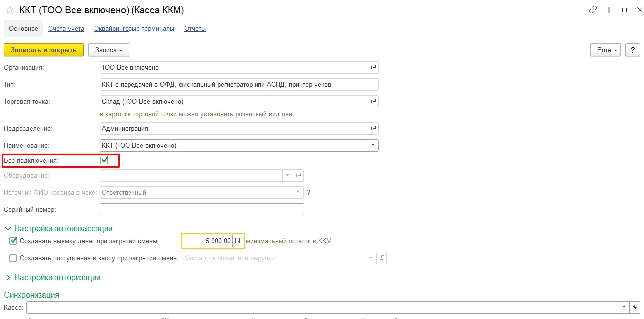Click help question mark near Источник ФИО кассира

coord(309,192)
